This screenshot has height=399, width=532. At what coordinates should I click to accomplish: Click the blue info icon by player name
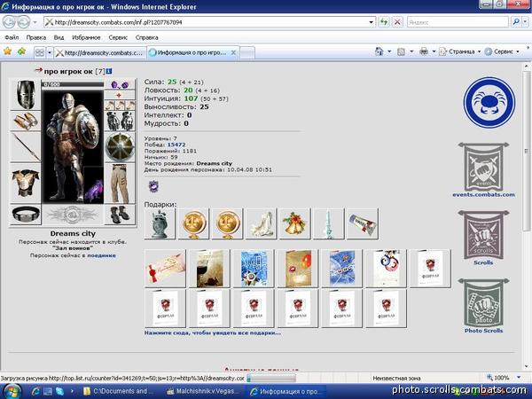point(108,71)
